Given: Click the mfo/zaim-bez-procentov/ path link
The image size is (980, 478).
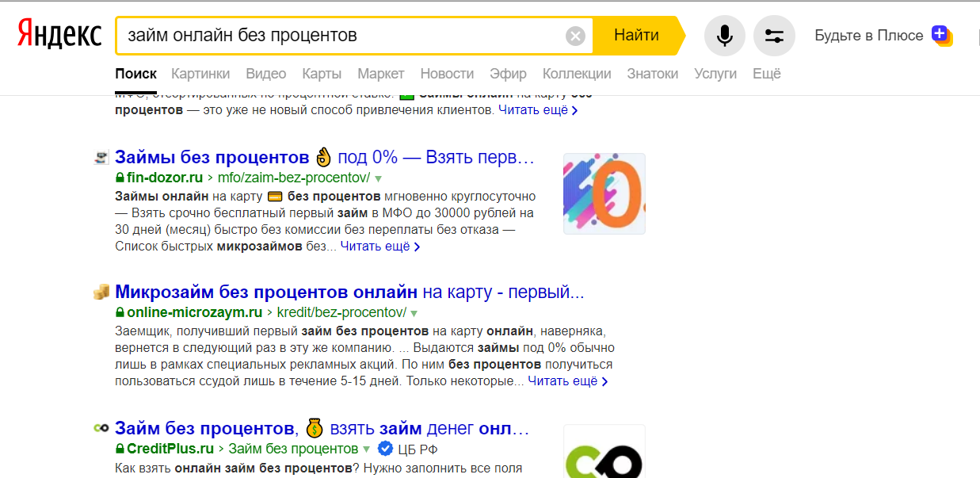Looking at the screenshot, I should (294, 178).
